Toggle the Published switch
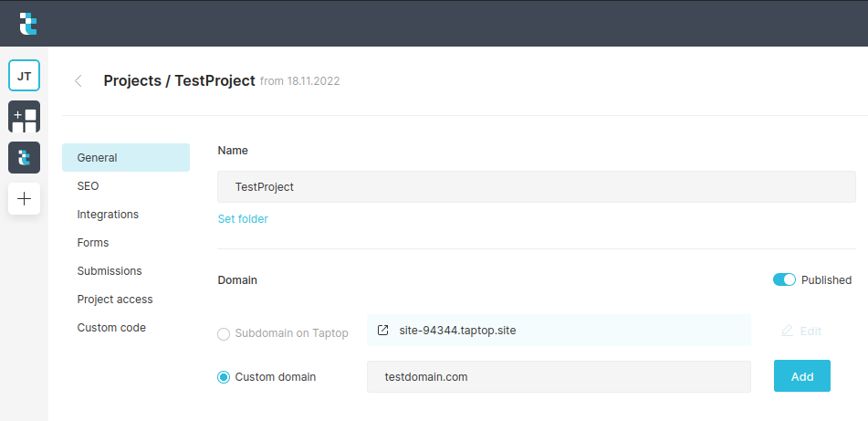The image size is (868, 421). [784, 279]
